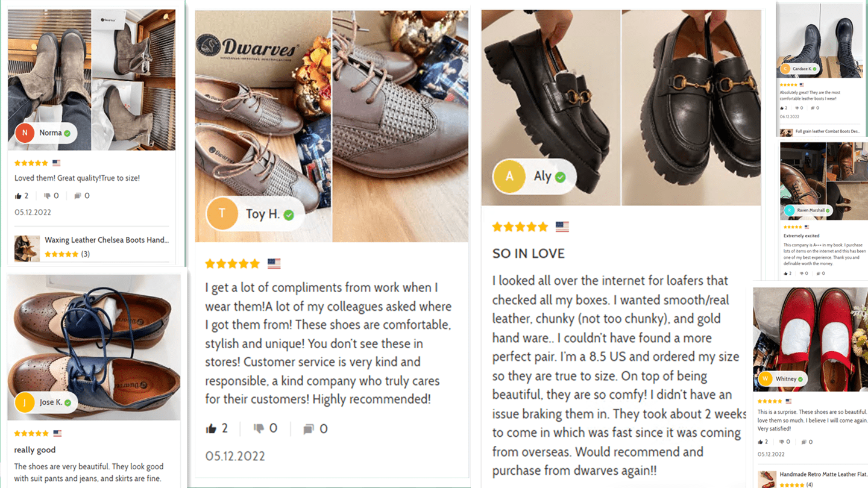Click thumbs up on Candace K.'s review
This screenshot has width=868, height=488.
click(782, 108)
